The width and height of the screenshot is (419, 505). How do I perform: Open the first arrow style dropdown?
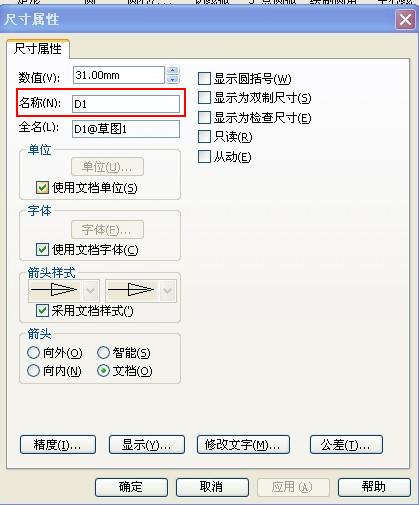(90, 291)
